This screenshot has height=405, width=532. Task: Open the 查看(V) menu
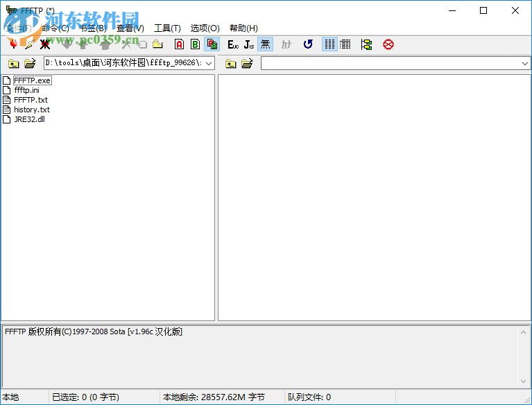click(x=130, y=28)
